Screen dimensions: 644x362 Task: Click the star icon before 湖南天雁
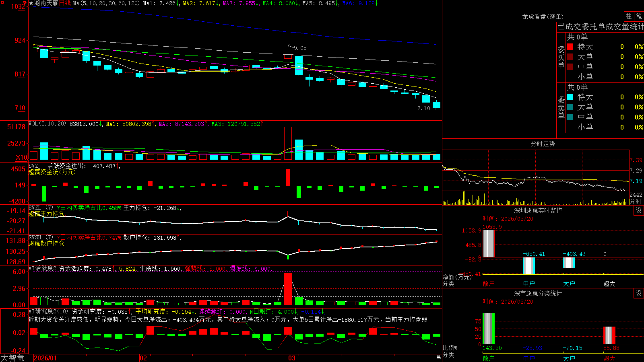coord(31,3)
